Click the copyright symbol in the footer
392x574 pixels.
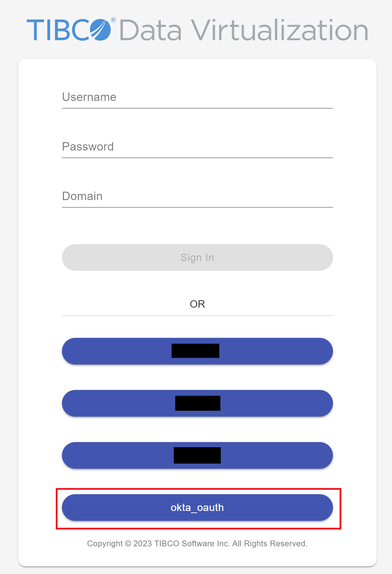click(x=128, y=544)
